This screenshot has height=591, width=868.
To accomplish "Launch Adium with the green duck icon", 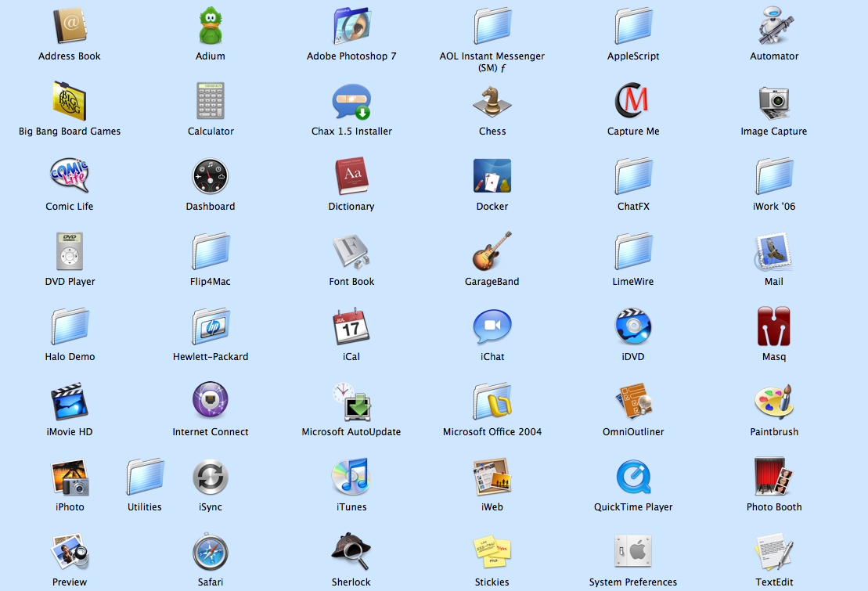I will 211,26.
